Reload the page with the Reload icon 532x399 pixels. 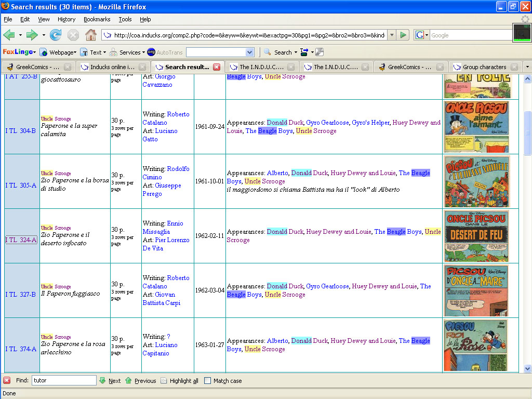pos(56,35)
